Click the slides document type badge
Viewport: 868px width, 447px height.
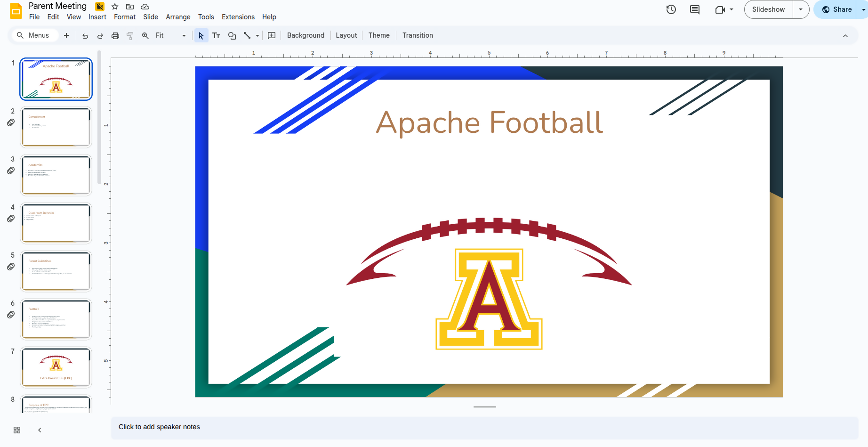tap(100, 7)
